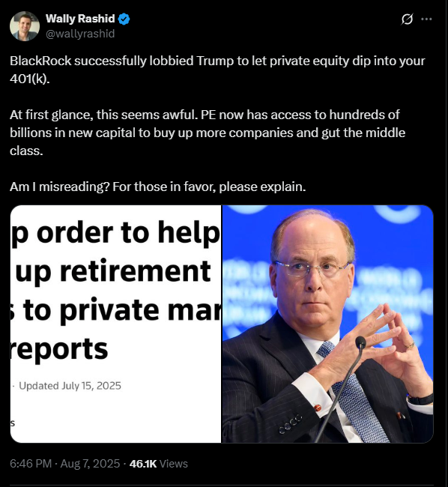Viewport: 448px width, 487px height.
Task: Click the word "reports" in the headline image
Action: pyautogui.click(x=59, y=349)
